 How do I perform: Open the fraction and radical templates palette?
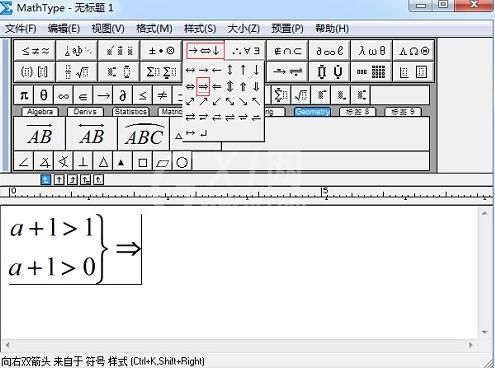77,72
